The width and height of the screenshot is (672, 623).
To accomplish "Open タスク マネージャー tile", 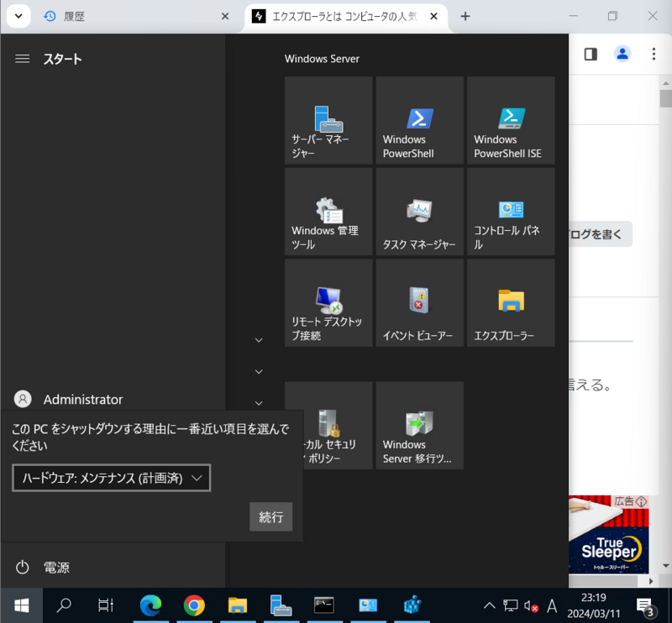I will click(x=419, y=212).
